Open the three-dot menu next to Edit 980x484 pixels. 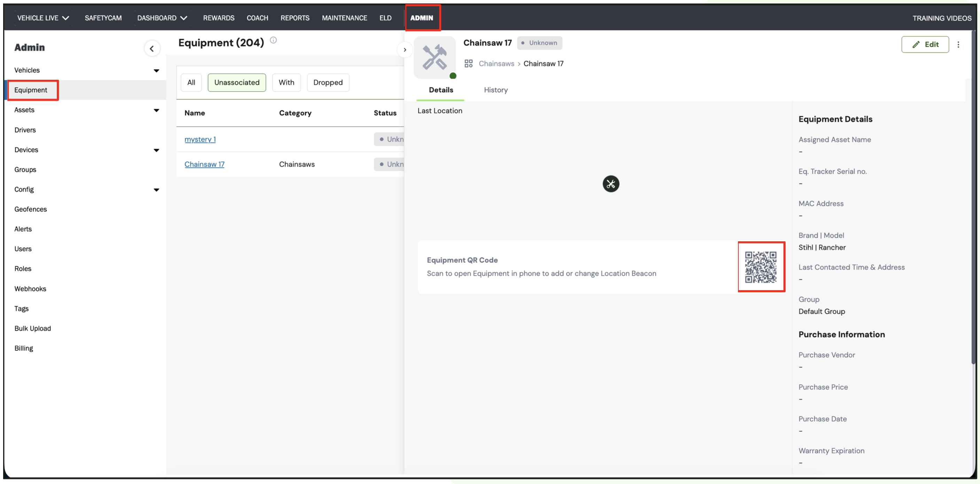(x=958, y=45)
